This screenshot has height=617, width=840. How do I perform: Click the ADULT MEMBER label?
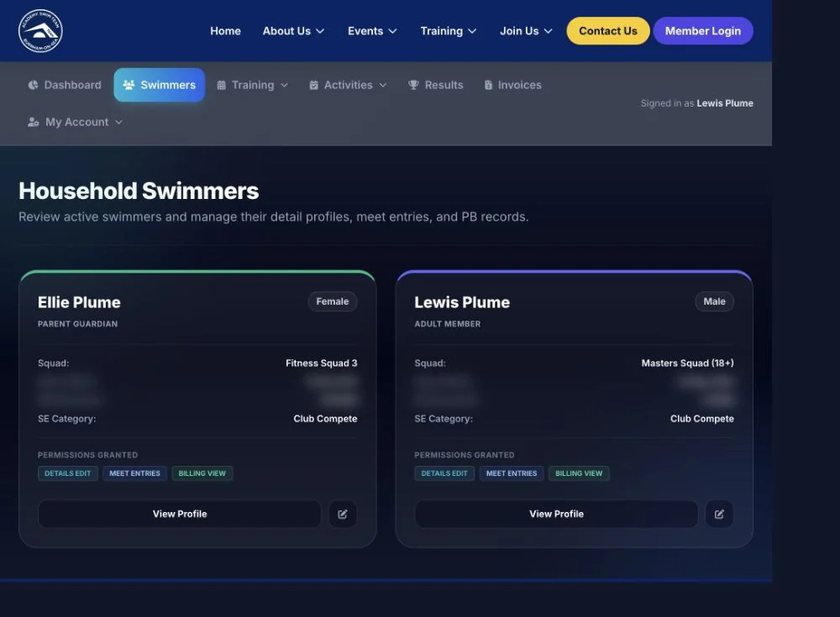448,324
